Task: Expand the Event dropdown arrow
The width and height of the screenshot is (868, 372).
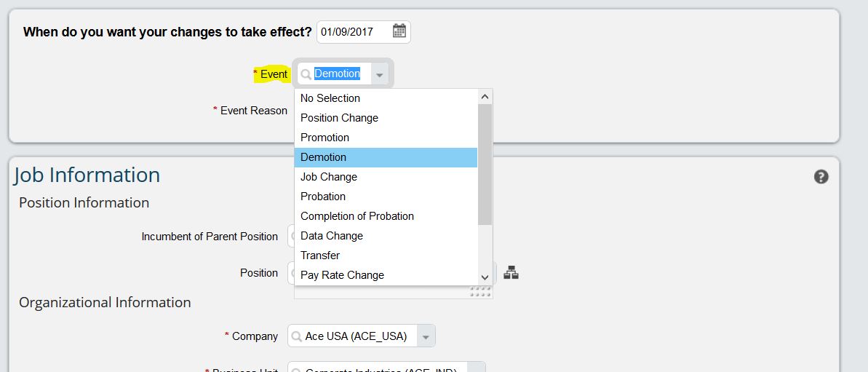Action: pyautogui.click(x=379, y=74)
